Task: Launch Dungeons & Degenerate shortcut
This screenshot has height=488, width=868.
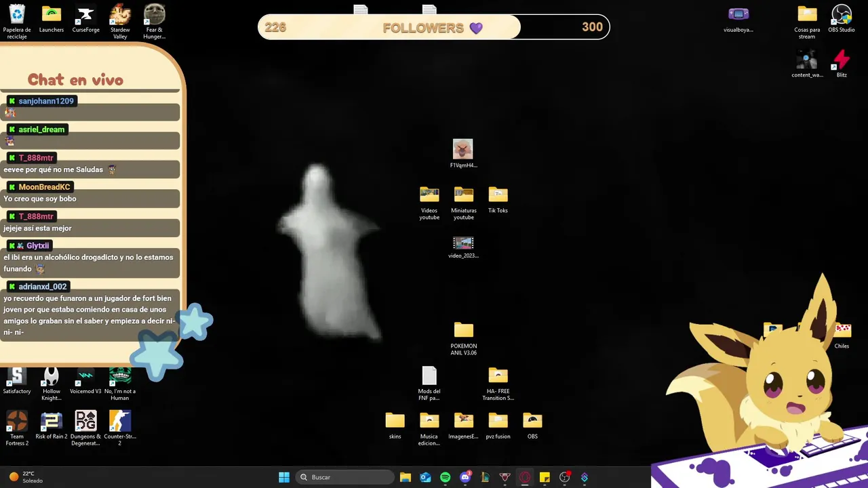Action: coord(85,428)
